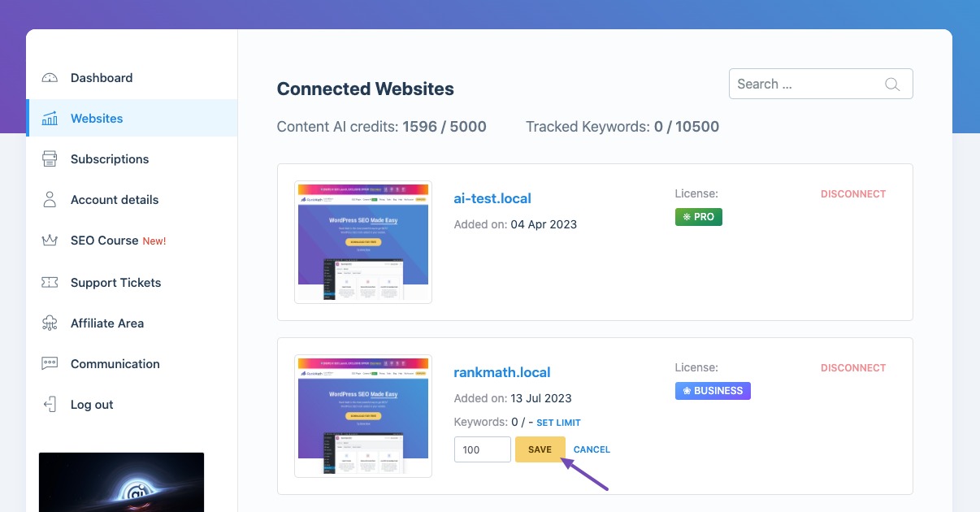Click the PRO license badge
Screen dimensions: 980x512
(699, 217)
